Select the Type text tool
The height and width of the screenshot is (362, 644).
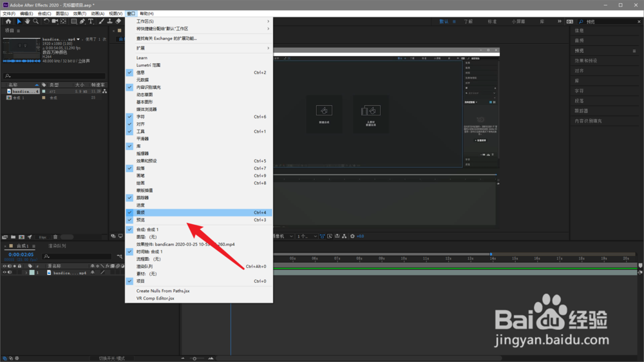[91, 21]
